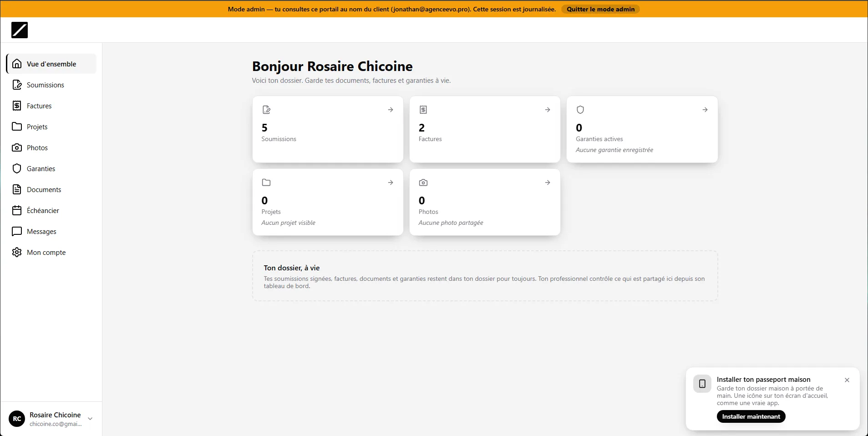
Task: Click the Échéancier sidebar calendar icon
Action: coord(17,210)
